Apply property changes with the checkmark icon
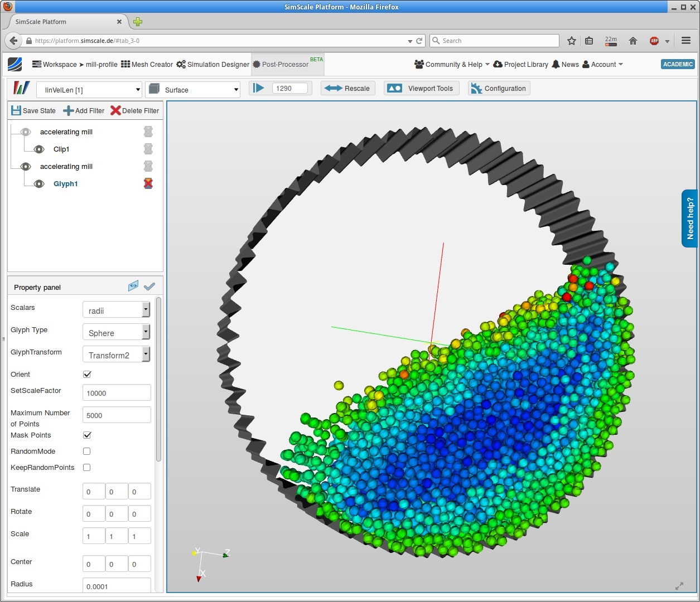 coord(149,287)
